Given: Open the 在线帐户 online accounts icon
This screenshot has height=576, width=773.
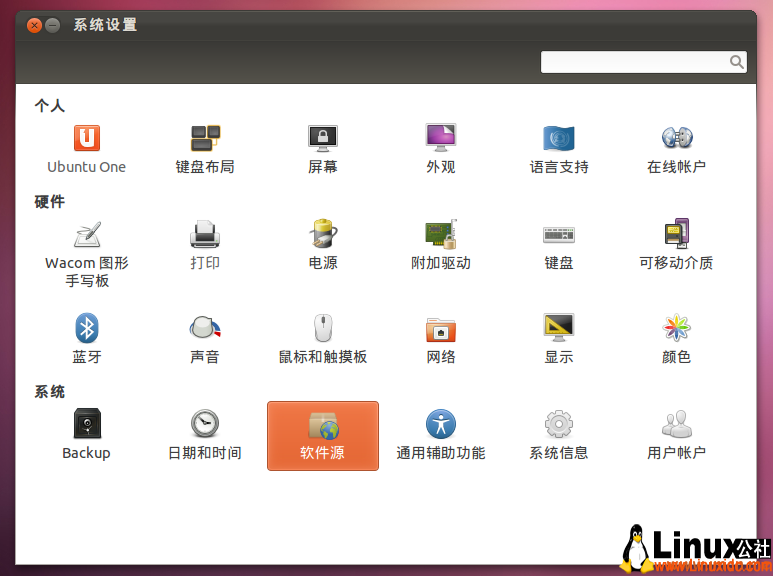Looking at the screenshot, I should coord(677,138).
